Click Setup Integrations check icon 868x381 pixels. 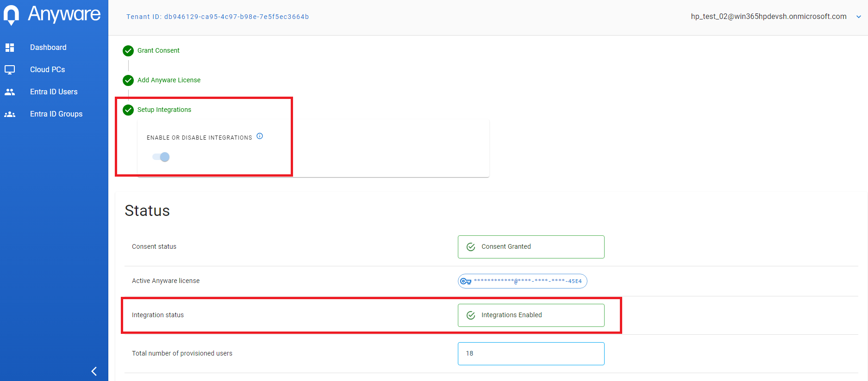[x=128, y=110]
